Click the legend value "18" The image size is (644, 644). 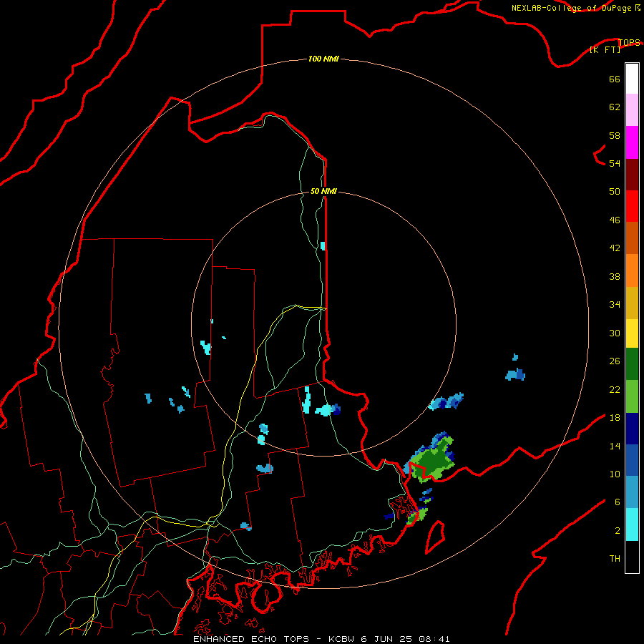click(615, 418)
